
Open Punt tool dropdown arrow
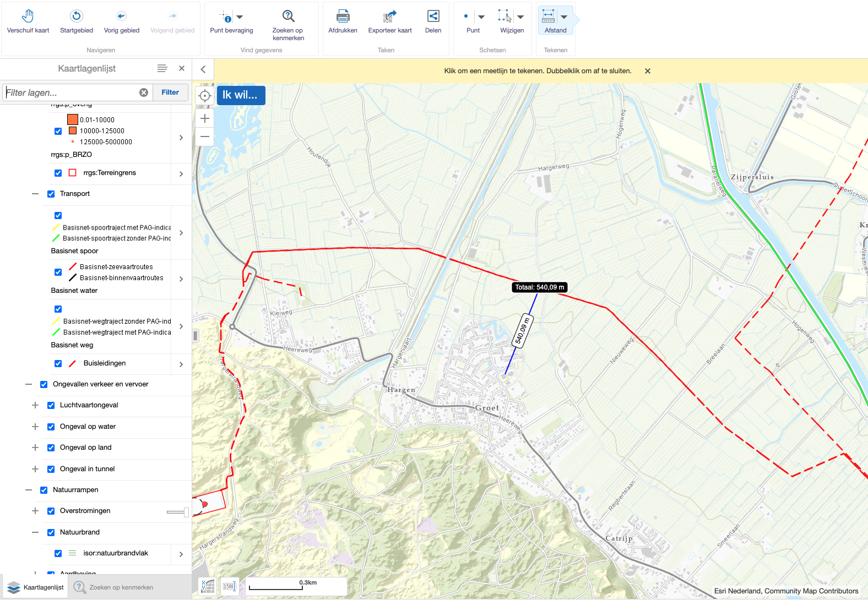tap(481, 17)
